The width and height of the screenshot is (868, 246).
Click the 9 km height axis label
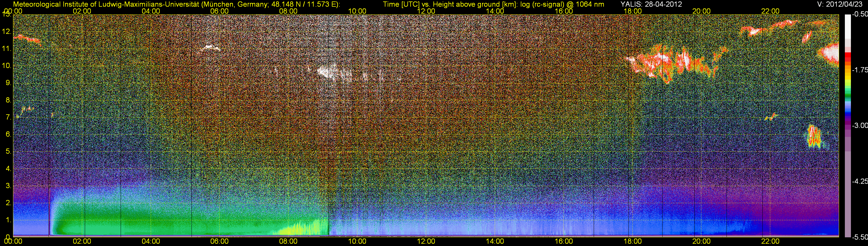pyautogui.click(x=9, y=82)
